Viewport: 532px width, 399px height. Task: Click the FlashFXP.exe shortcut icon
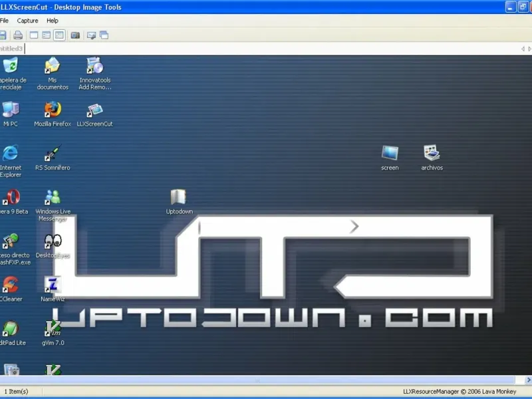pyautogui.click(x=11, y=241)
